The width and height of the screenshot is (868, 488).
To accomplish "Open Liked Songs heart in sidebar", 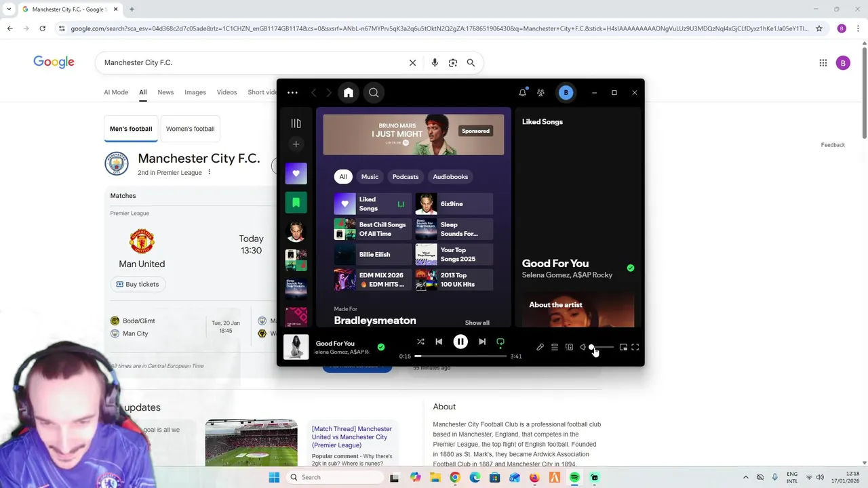I will 296,174.
